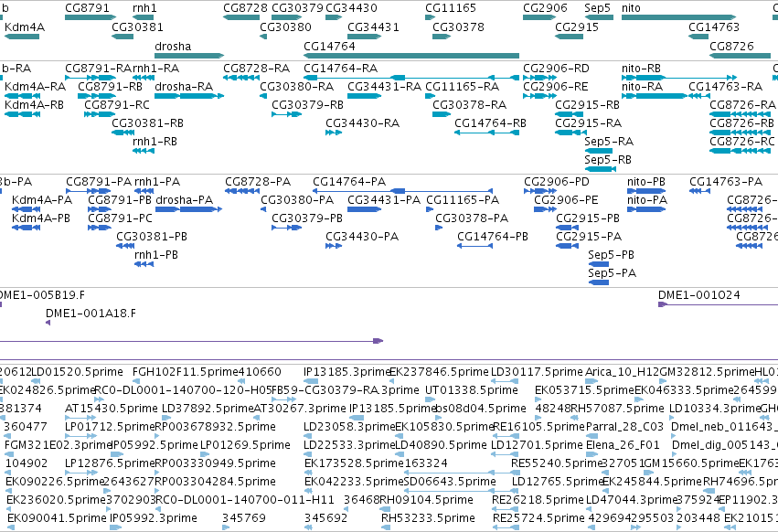Select transcript CG14764-RA
Screen dimensions: 778x532
[411, 78]
